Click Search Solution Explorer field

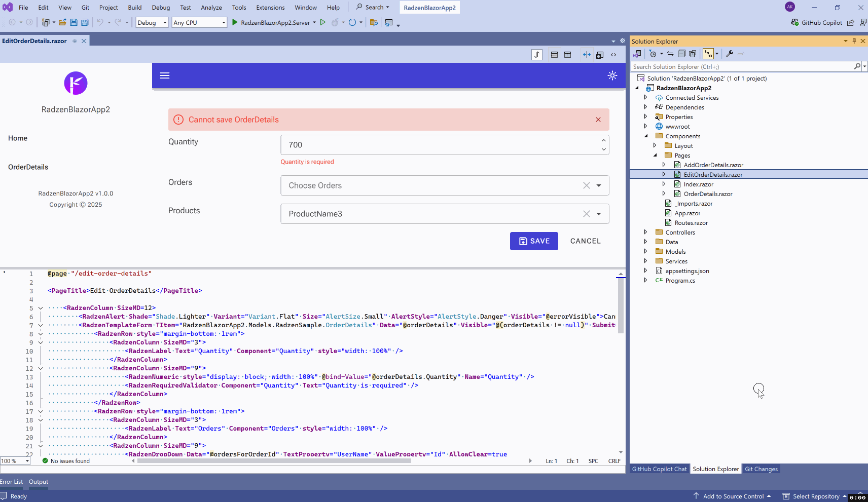click(743, 66)
